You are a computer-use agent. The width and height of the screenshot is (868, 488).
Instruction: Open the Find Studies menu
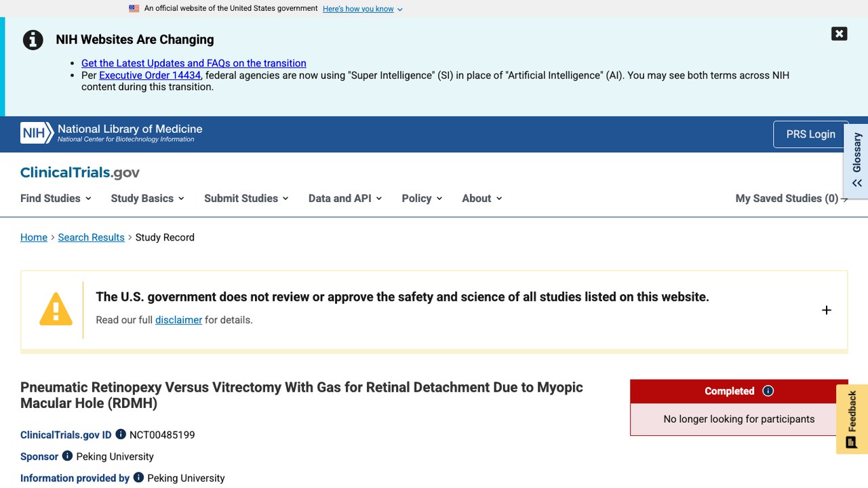click(x=56, y=199)
